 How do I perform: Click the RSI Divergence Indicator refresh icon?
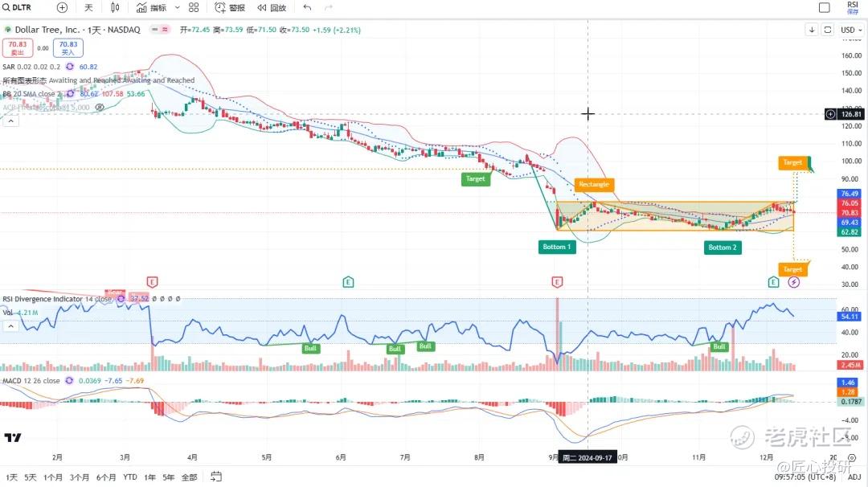point(121,299)
